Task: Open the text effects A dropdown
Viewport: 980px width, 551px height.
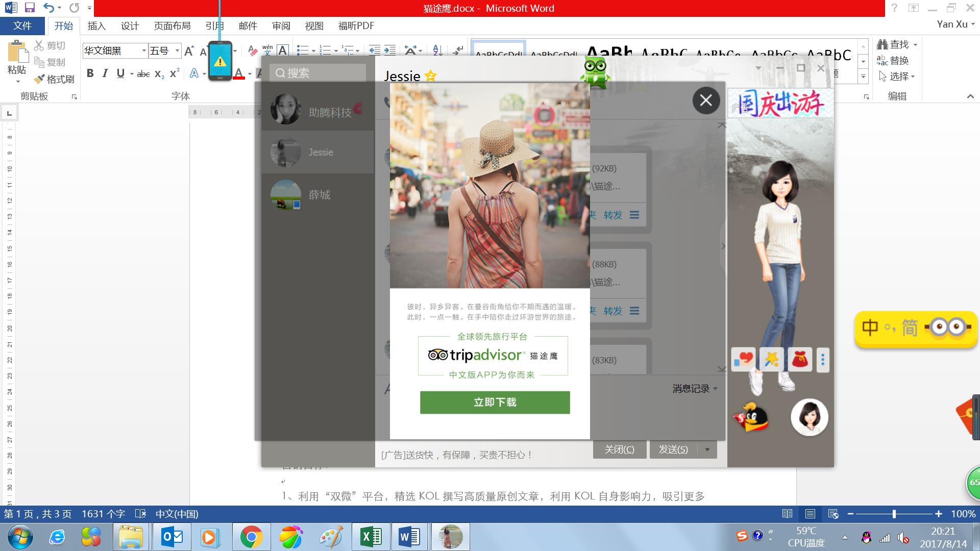Action: 204,74
